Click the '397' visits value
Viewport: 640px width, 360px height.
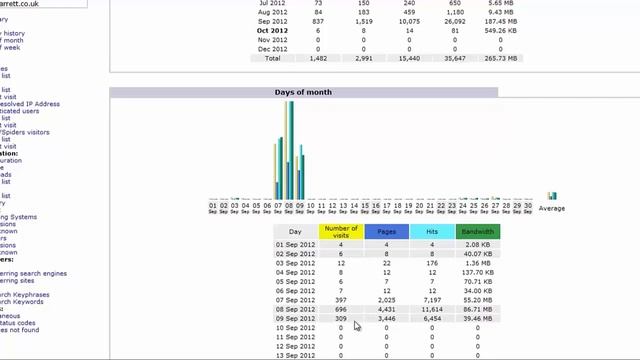[341, 300]
